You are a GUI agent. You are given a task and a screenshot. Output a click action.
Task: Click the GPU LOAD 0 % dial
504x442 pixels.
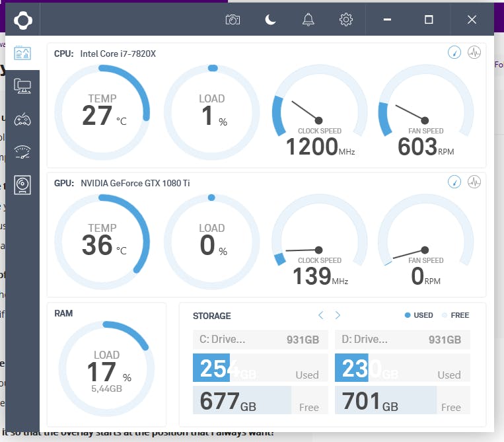[212, 242]
